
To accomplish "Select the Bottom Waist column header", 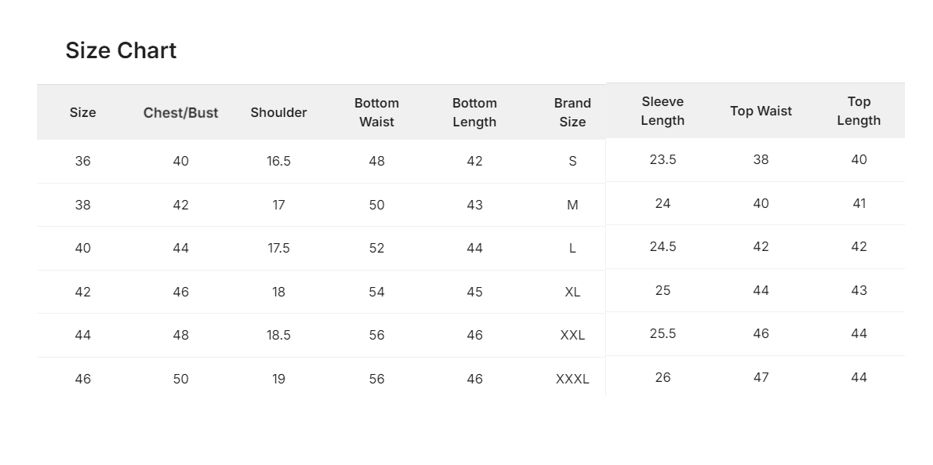I will coord(377,113).
